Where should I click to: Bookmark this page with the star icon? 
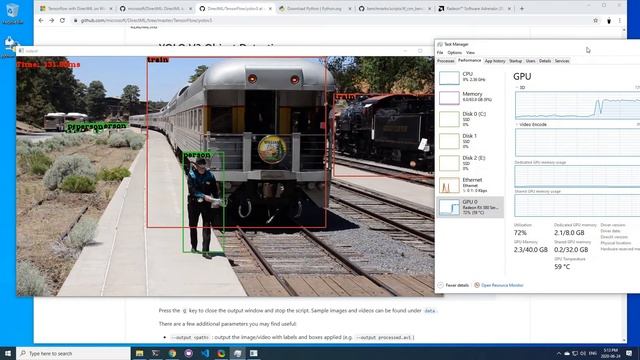coord(596,20)
